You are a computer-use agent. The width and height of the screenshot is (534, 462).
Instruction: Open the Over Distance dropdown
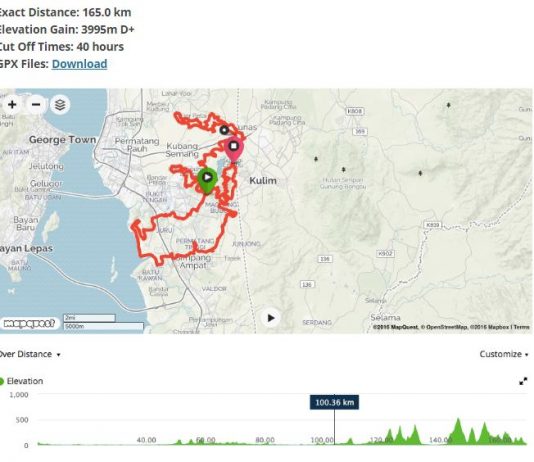click(30, 354)
